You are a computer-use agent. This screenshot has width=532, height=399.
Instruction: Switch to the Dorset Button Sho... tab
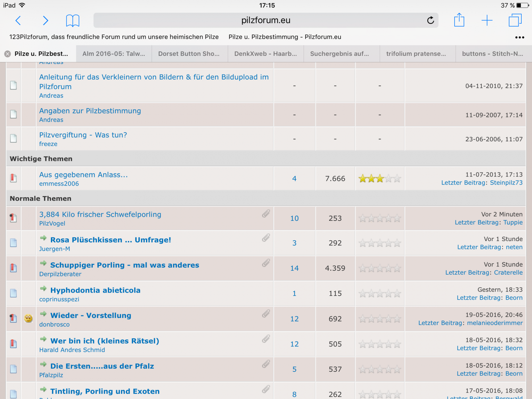point(189,54)
